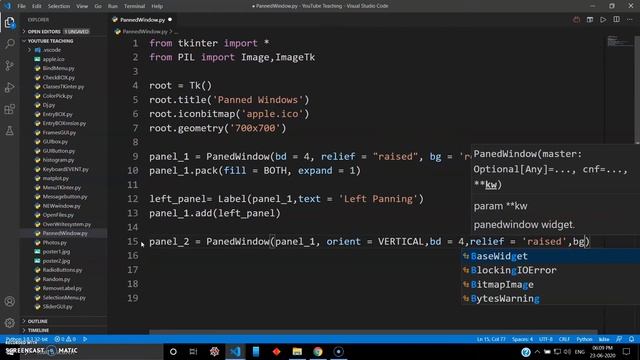The image size is (640, 360).
Task: Open the Manage gear in activity bar
Action: (9, 323)
